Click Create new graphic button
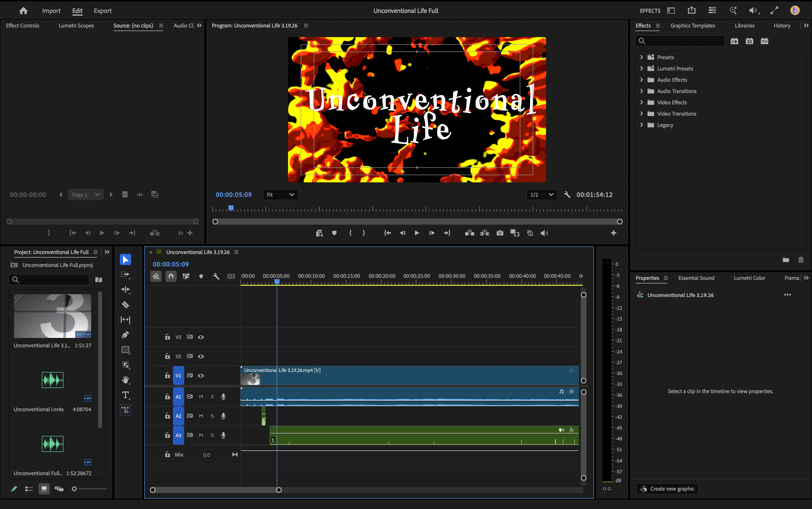 click(667, 489)
